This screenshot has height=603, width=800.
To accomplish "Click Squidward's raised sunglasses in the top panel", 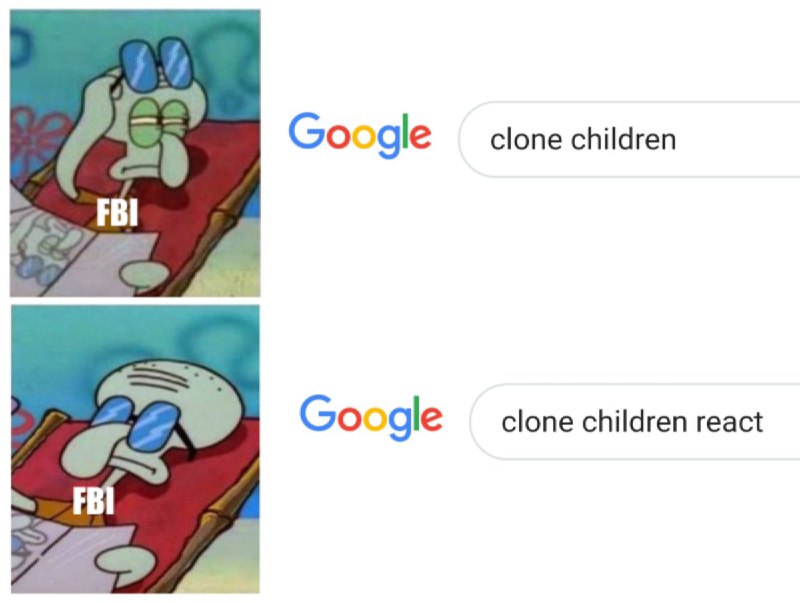I will 156,65.
